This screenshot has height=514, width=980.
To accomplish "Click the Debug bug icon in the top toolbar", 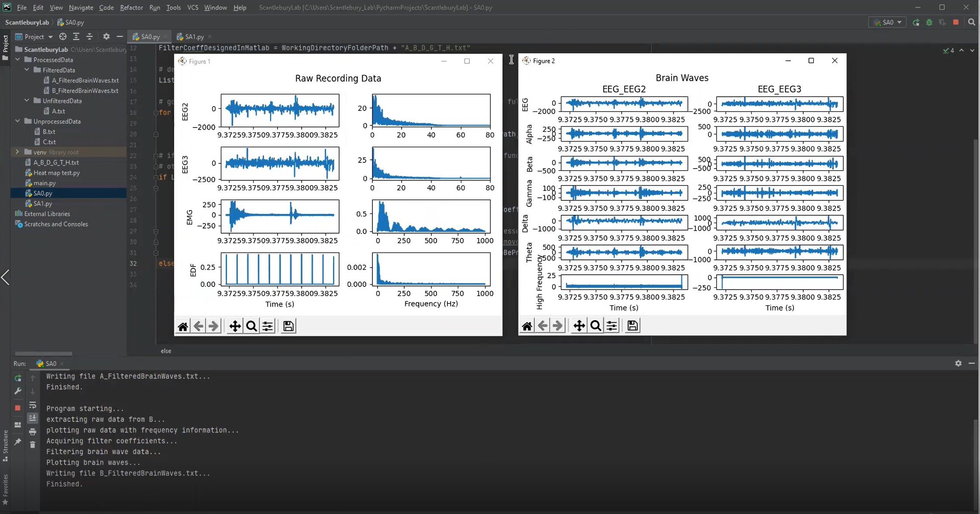I will click(x=929, y=22).
